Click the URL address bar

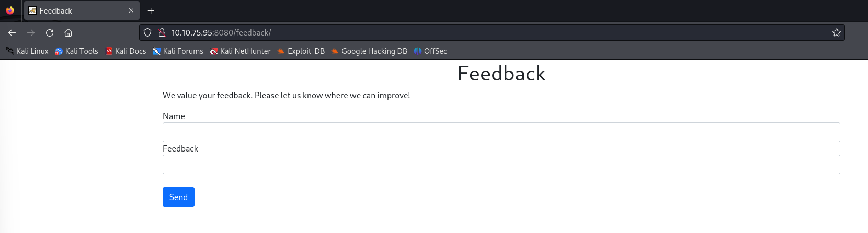point(471,32)
